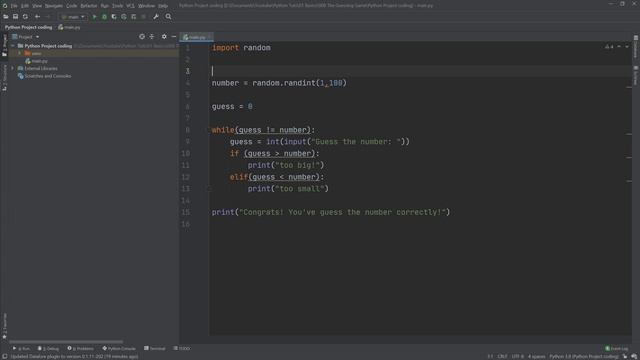640x360 pixels.
Task: Hide the Project panel with minus icon
Action: 174,37
